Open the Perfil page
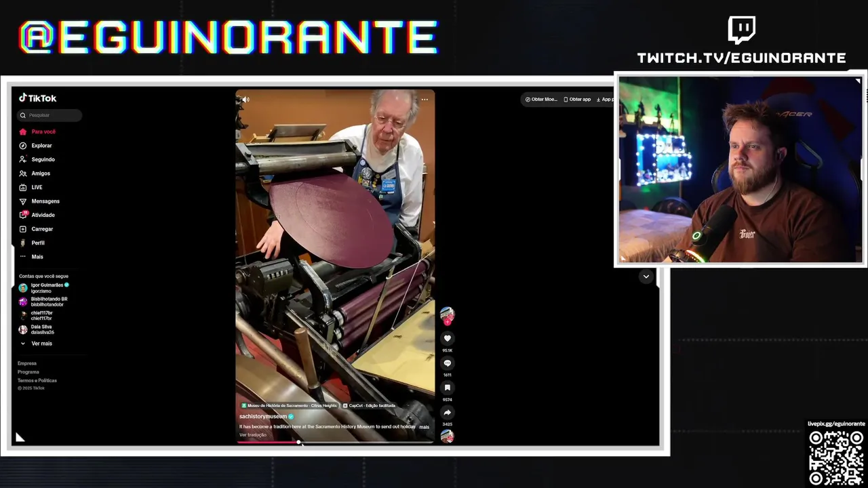This screenshot has height=488, width=868. (x=32, y=243)
